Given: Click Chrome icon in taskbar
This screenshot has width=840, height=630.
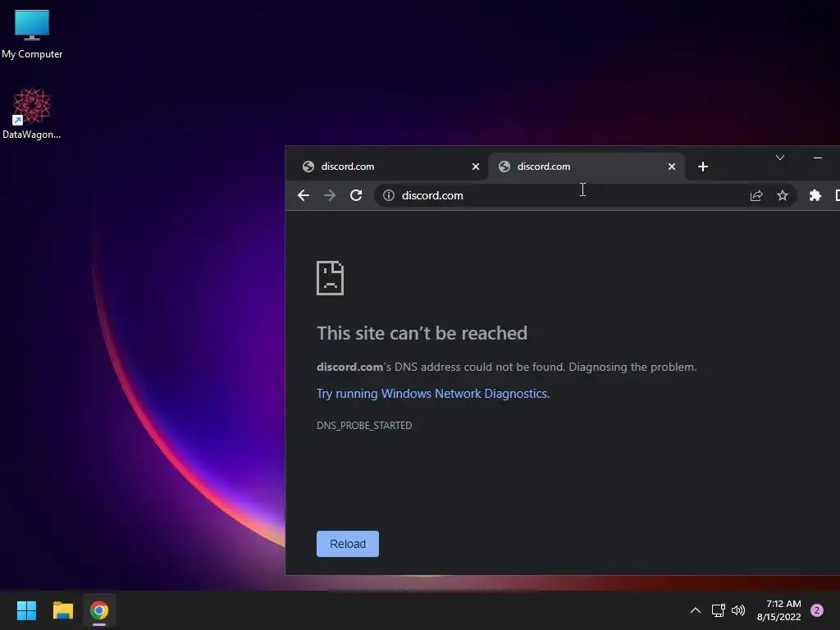Looking at the screenshot, I should [x=99, y=610].
